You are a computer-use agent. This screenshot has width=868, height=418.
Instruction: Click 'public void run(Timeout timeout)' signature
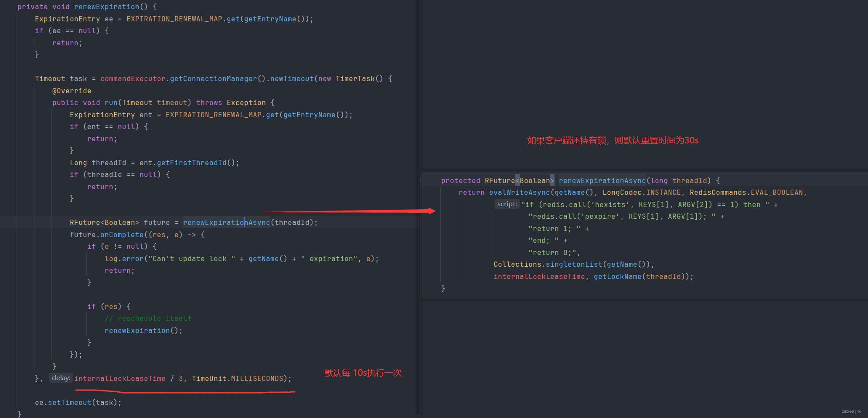pyautogui.click(x=122, y=103)
